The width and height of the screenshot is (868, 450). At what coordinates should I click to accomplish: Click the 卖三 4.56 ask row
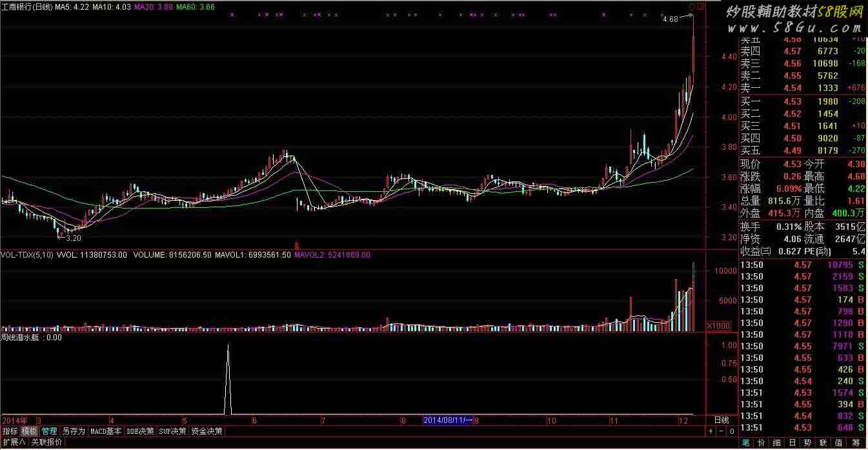802,63
